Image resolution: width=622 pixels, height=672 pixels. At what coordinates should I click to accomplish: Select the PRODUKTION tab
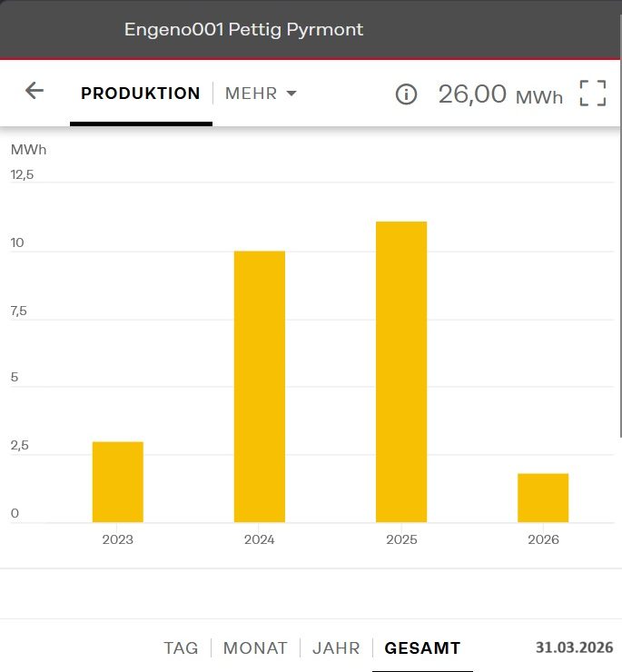[x=141, y=94]
